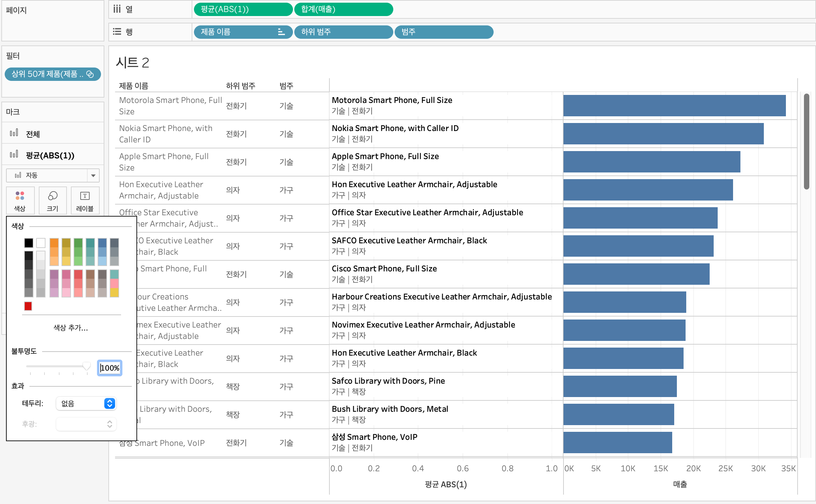Screen dimensions: 816x504
Task: Pick the orange color swatch
Action: pos(54,243)
